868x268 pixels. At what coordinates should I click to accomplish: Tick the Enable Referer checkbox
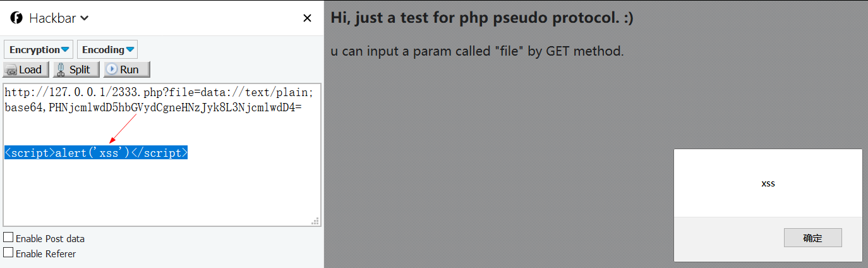(x=8, y=253)
